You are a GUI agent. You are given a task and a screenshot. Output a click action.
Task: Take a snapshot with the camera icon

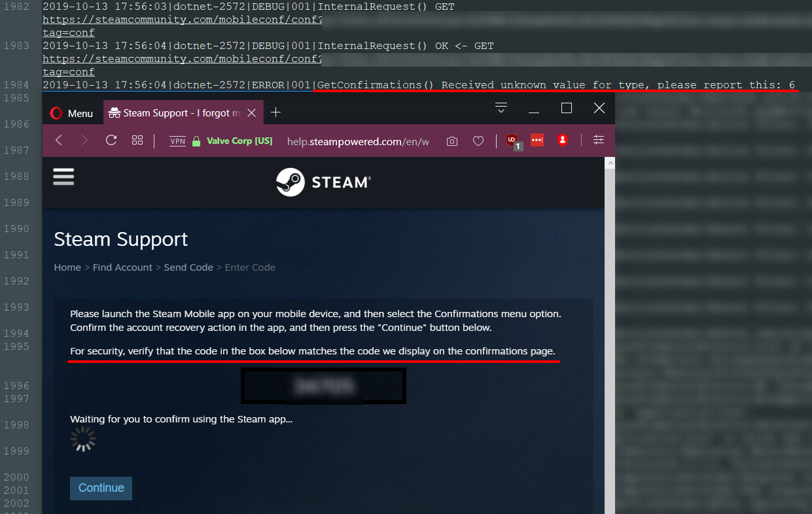tap(451, 141)
